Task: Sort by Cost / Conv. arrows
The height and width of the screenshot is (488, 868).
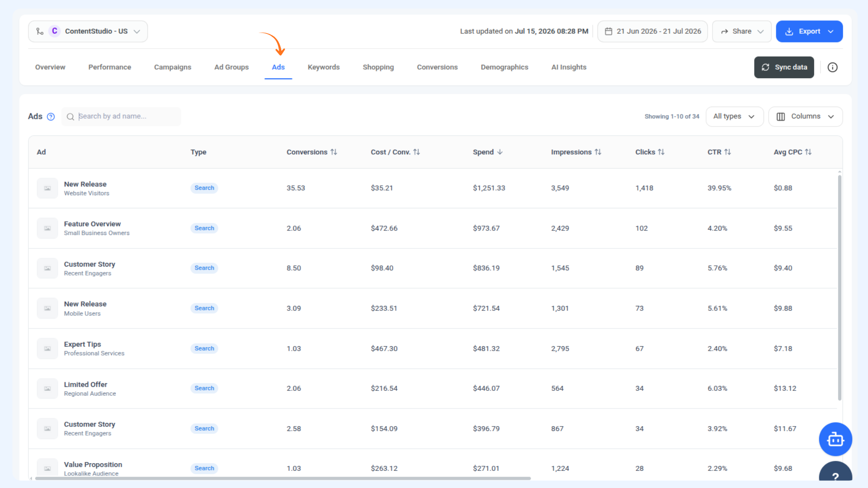Action: coord(416,152)
